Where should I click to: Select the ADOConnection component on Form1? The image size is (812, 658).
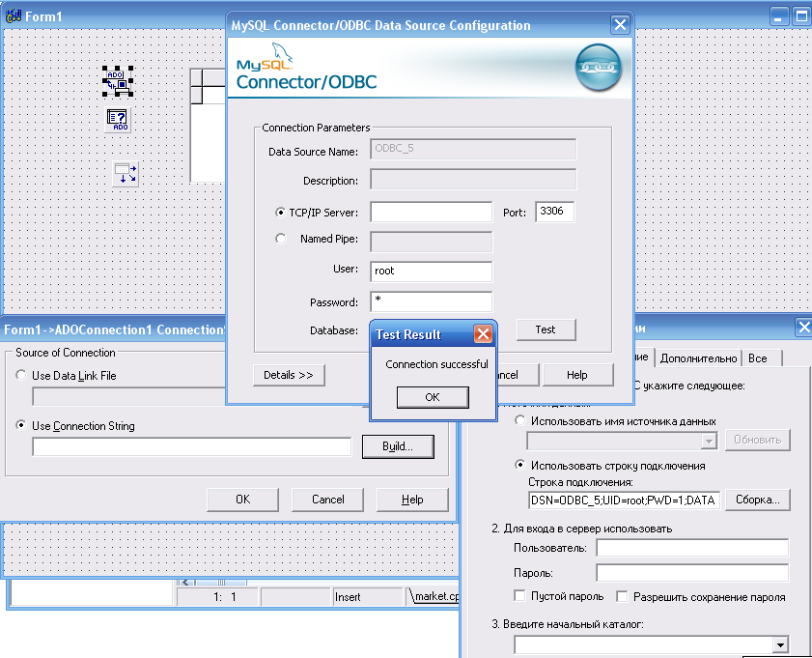(x=118, y=81)
